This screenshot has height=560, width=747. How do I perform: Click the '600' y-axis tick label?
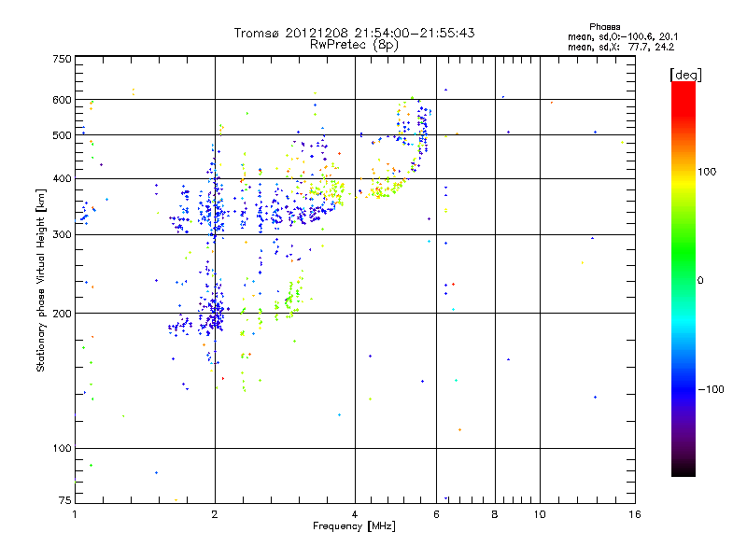pos(62,100)
